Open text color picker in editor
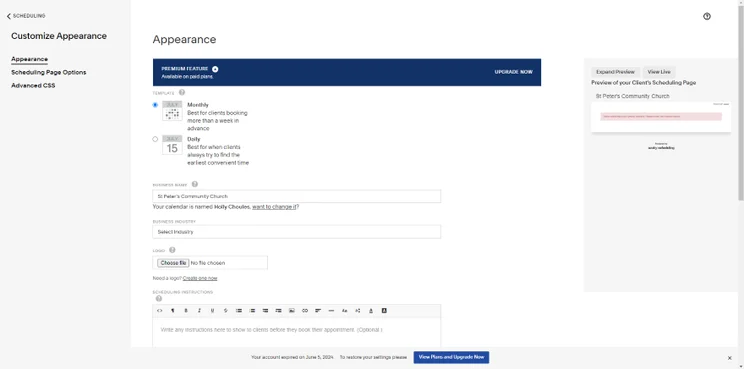 point(371,311)
